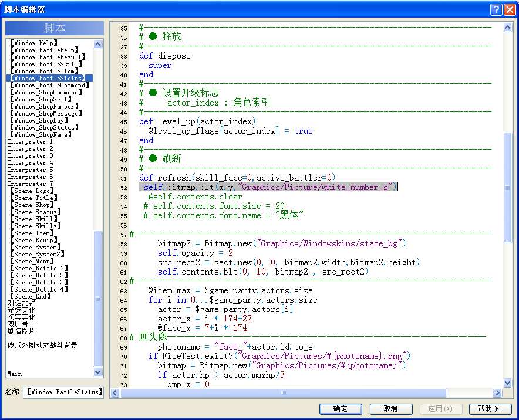
Task: Select the Scene_Equip script
Action: [33, 240]
